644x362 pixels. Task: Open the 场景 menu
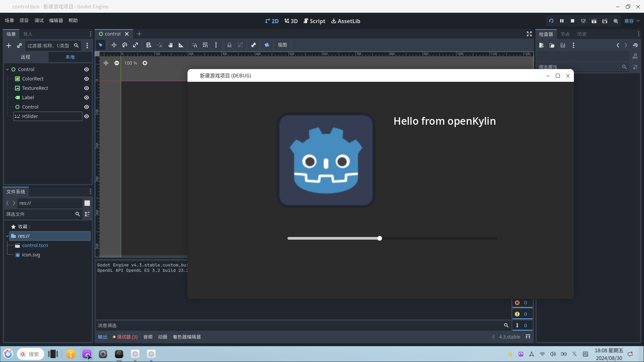tap(9, 20)
